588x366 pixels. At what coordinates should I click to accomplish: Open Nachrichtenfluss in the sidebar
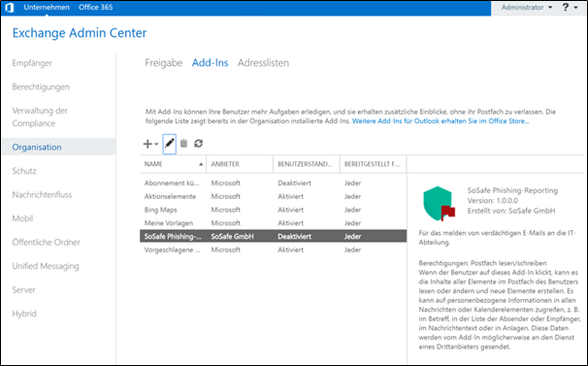[42, 194]
